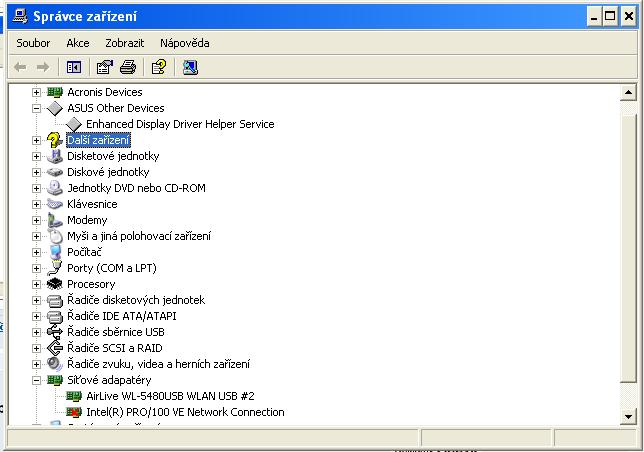Click the Acronis Devices category icon
This screenshot has height=452, width=644.
(55, 92)
